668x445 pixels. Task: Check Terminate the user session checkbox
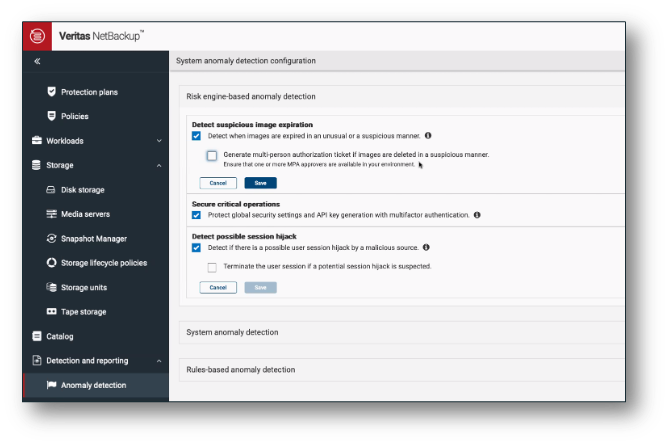tap(212, 267)
